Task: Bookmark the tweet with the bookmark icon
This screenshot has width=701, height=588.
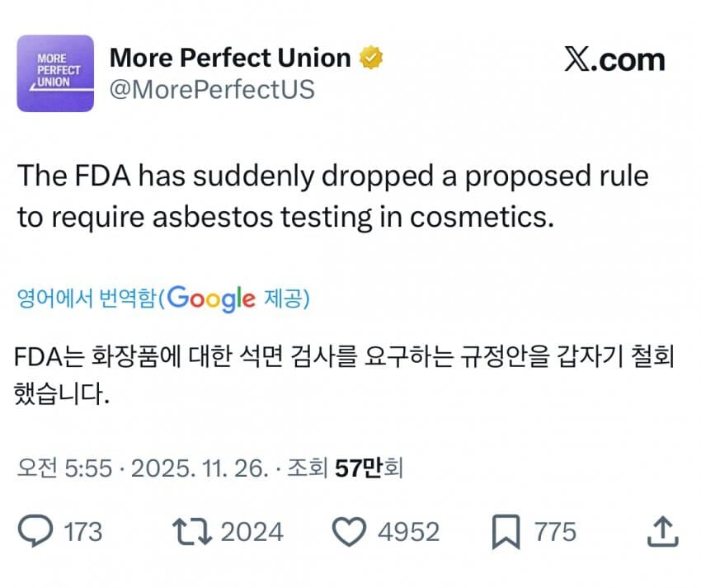Action: coord(508,532)
